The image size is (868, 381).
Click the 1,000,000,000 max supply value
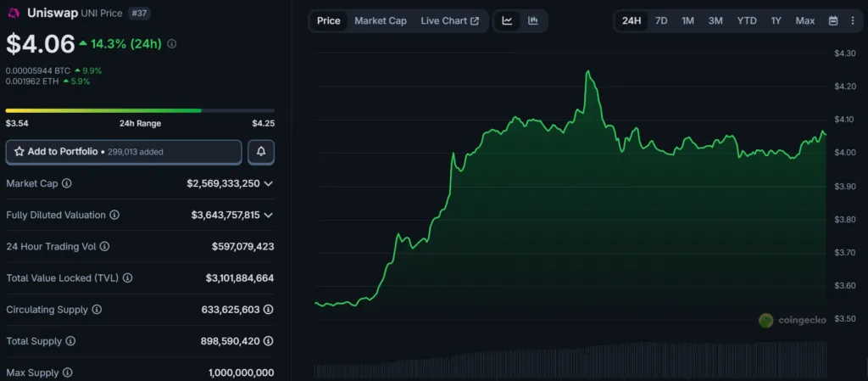click(242, 373)
